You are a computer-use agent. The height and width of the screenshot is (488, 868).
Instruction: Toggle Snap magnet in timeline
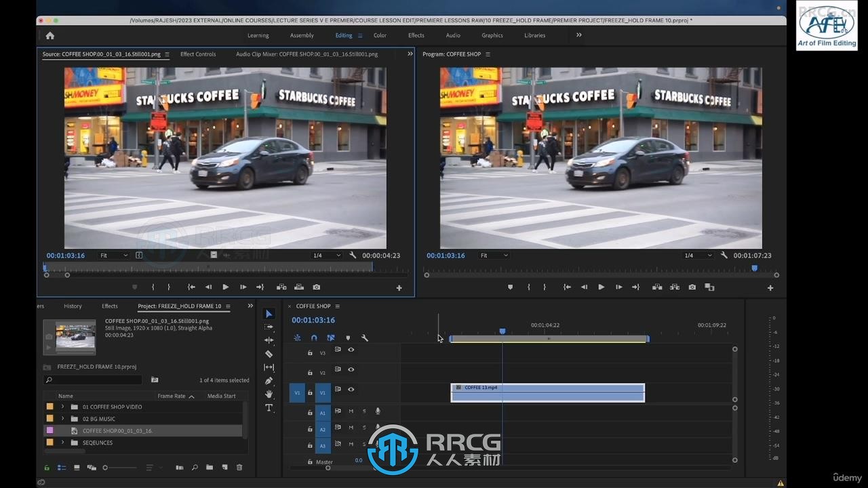(314, 338)
